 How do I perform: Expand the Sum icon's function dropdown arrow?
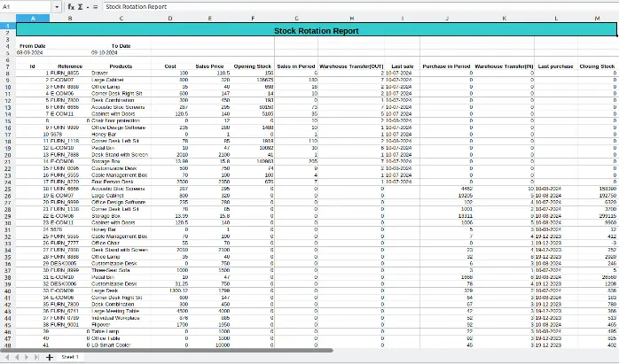[x=87, y=5]
